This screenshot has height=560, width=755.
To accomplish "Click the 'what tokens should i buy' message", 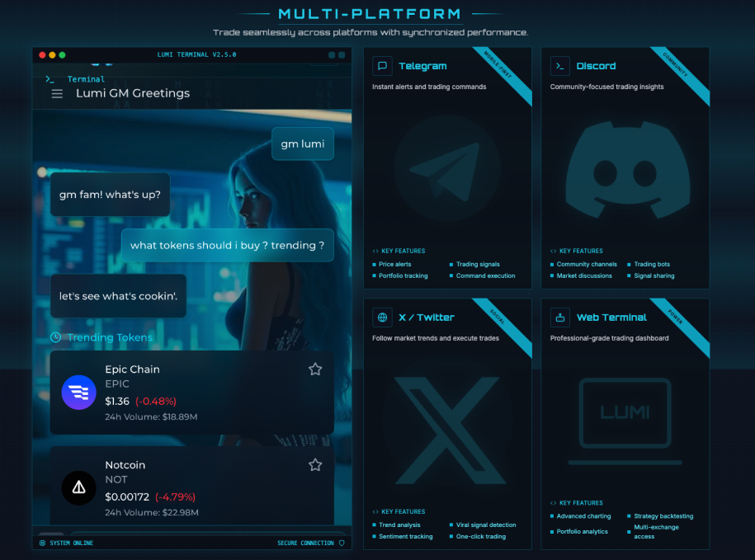I will [227, 246].
